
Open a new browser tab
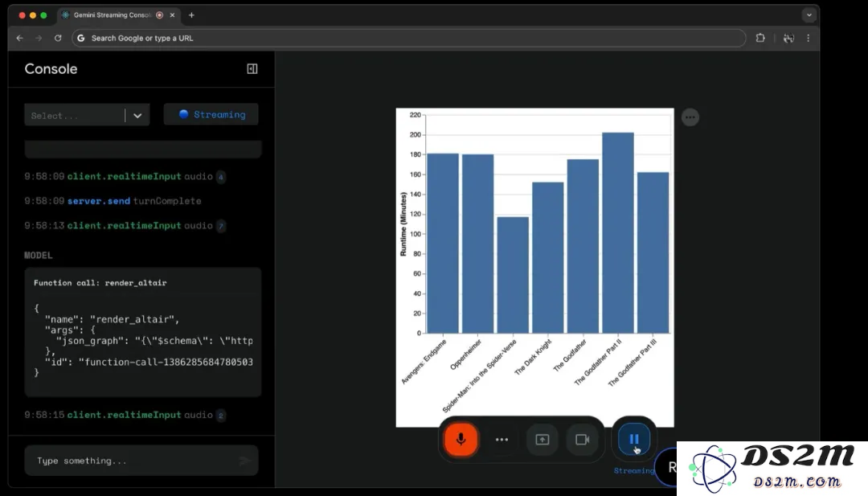(191, 15)
